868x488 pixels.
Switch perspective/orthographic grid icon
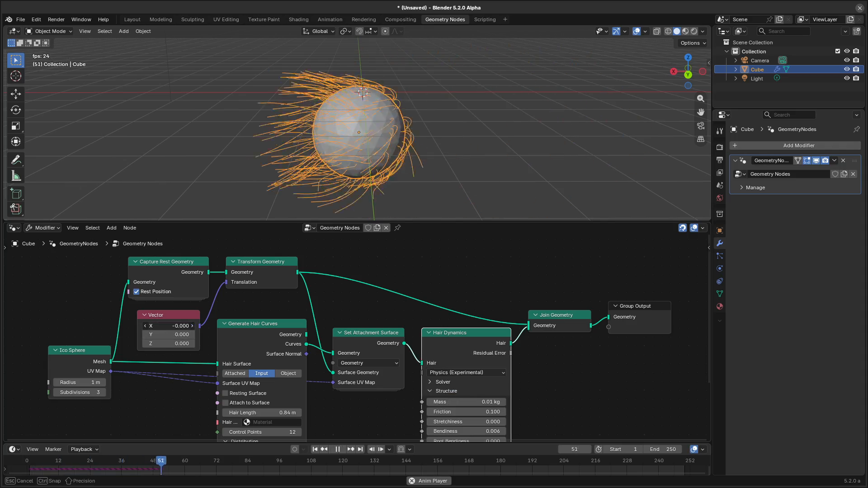(701, 139)
